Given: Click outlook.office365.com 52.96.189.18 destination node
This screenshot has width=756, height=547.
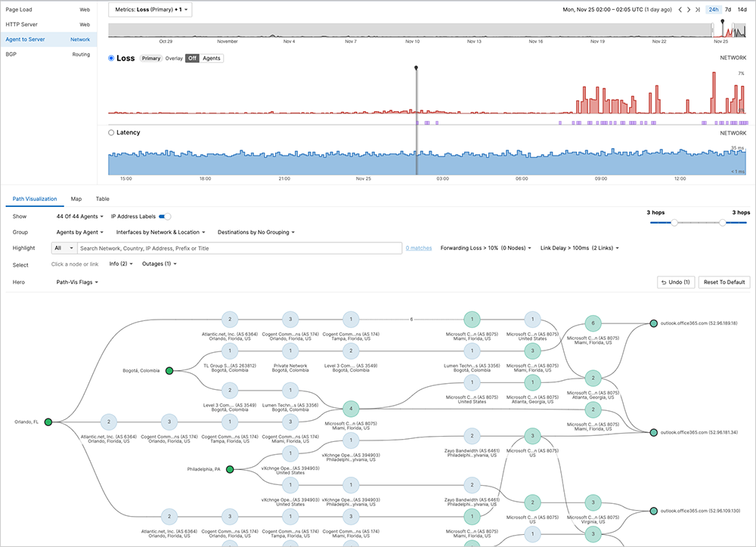Looking at the screenshot, I should (x=653, y=323).
